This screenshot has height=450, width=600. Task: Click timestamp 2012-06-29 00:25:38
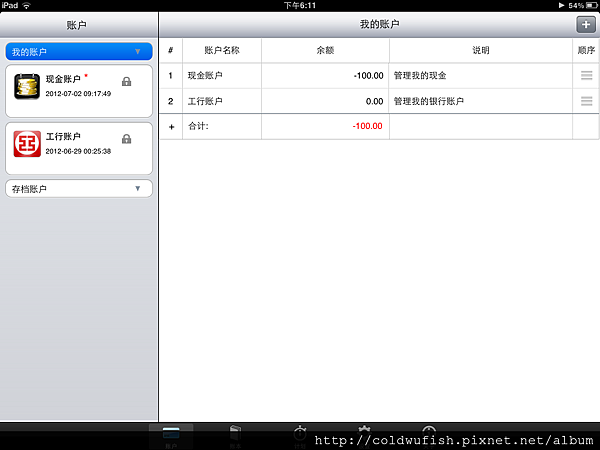coord(78,151)
